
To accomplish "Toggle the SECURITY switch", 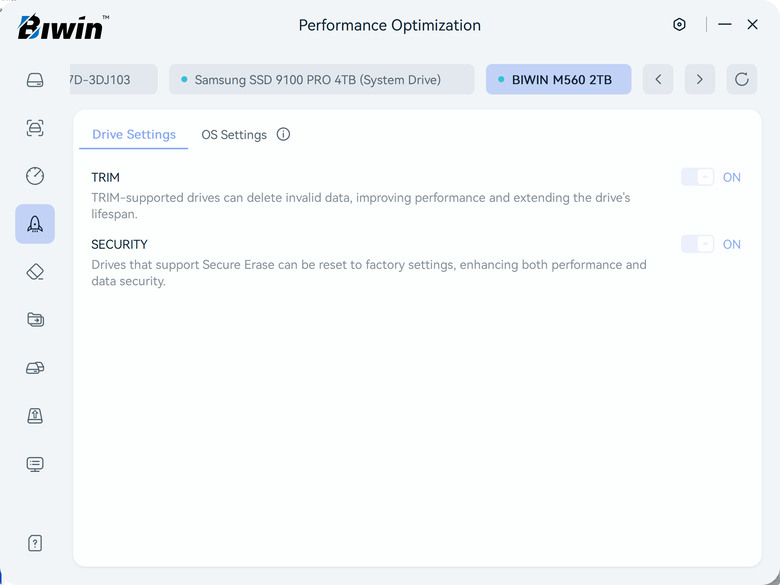I will tap(697, 244).
